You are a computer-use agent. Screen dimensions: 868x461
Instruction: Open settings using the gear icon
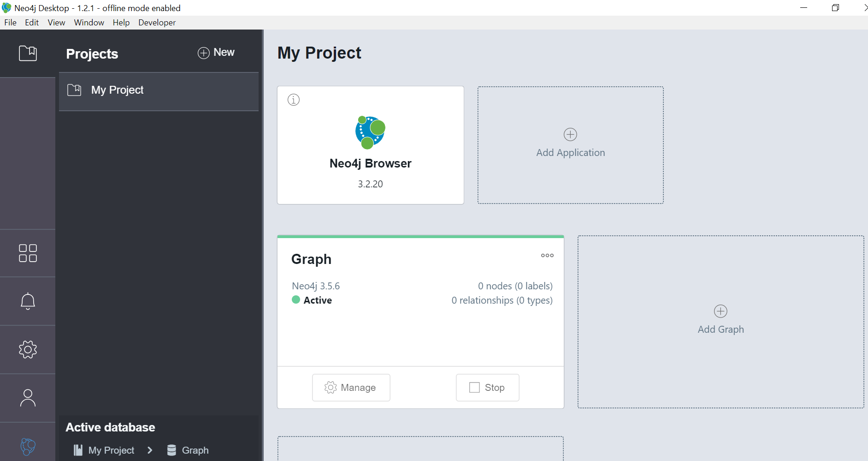coord(28,349)
